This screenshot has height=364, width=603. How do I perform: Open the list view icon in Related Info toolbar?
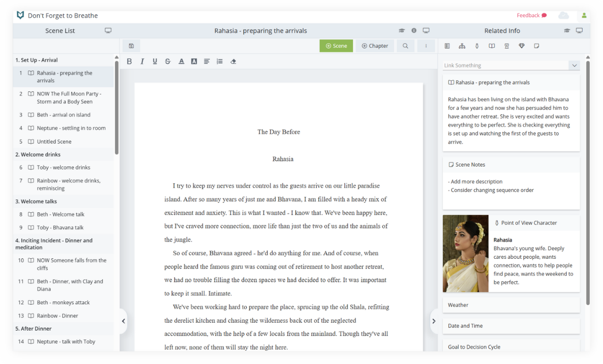point(447,46)
